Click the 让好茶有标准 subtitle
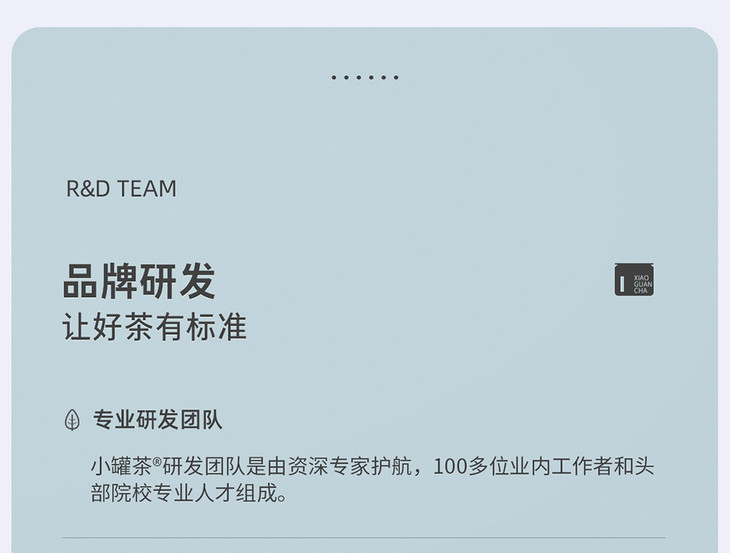730x553 pixels. [154, 327]
